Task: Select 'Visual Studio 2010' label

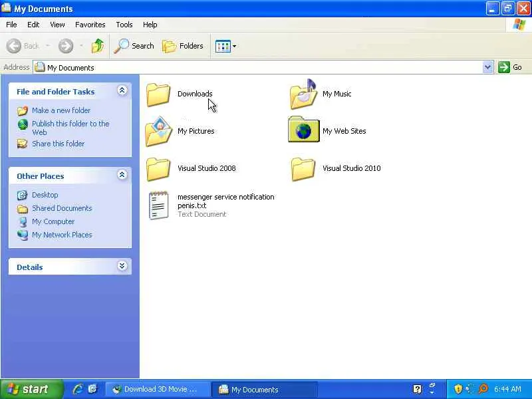Action: pyautogui.click(x=352, y=168)
